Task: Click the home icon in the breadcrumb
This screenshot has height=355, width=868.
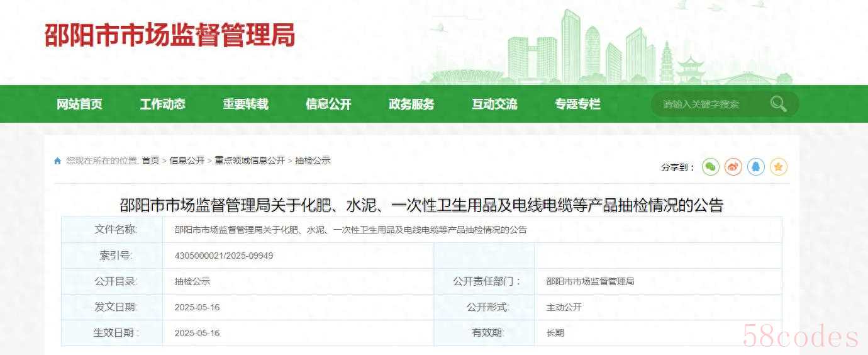Action: coord(58,161)
